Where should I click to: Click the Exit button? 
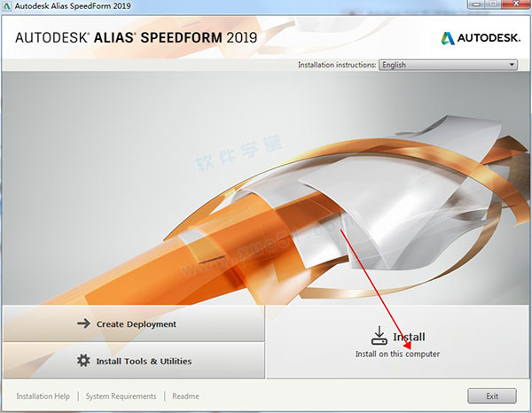(492, 396)
